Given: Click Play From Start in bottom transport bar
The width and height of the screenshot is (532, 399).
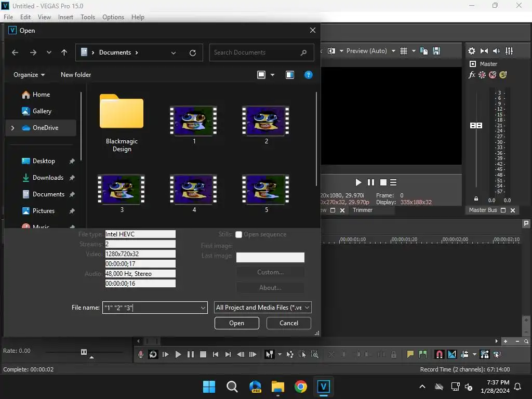Looking at the screenshot, I should 166,354.
